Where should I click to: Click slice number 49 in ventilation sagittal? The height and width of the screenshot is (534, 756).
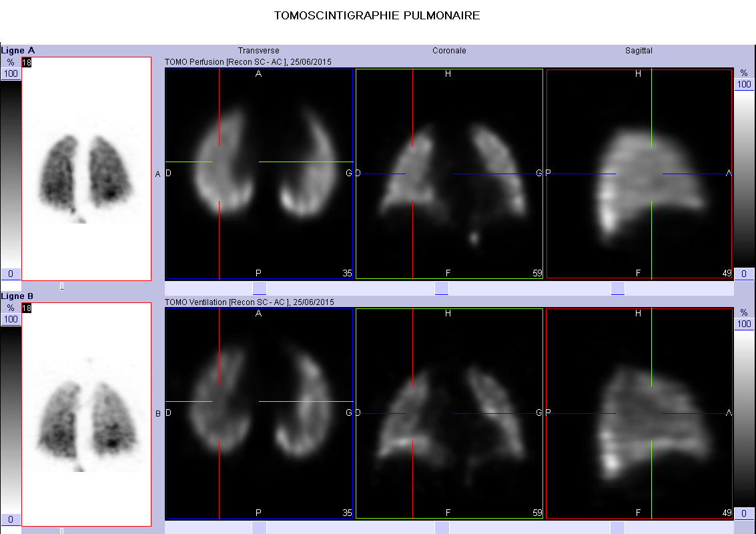pyautogui.click(x=727, y=513)
